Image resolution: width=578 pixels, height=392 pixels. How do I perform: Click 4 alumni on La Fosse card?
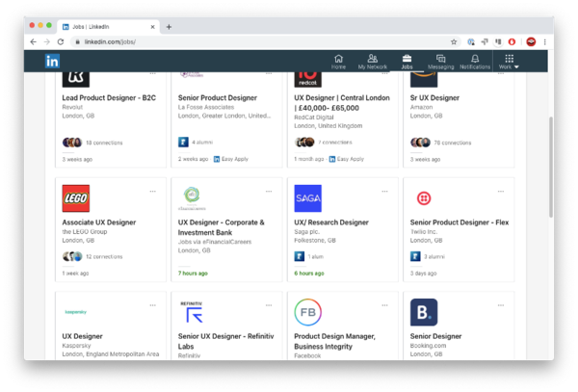[x=202, y=143]
